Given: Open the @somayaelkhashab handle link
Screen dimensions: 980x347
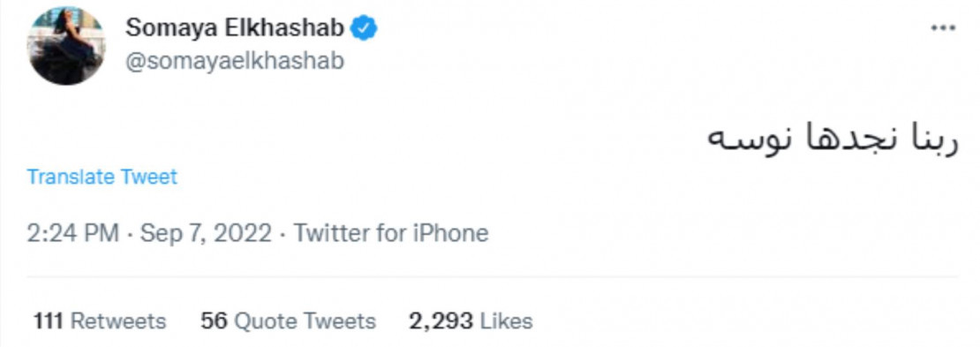Looking at the screenshot, I should [234, 62].
